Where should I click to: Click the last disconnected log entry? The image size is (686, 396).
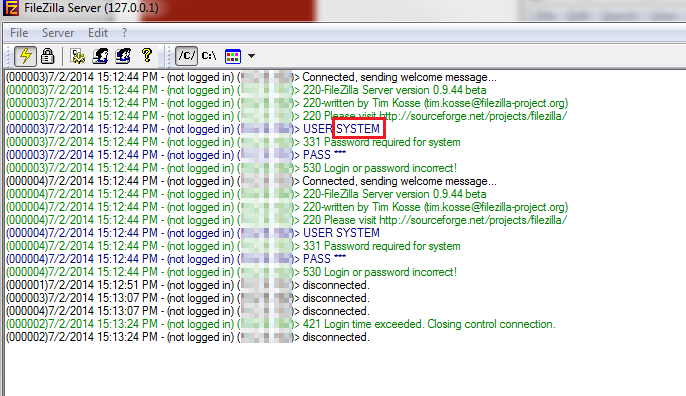click(188, 337)
